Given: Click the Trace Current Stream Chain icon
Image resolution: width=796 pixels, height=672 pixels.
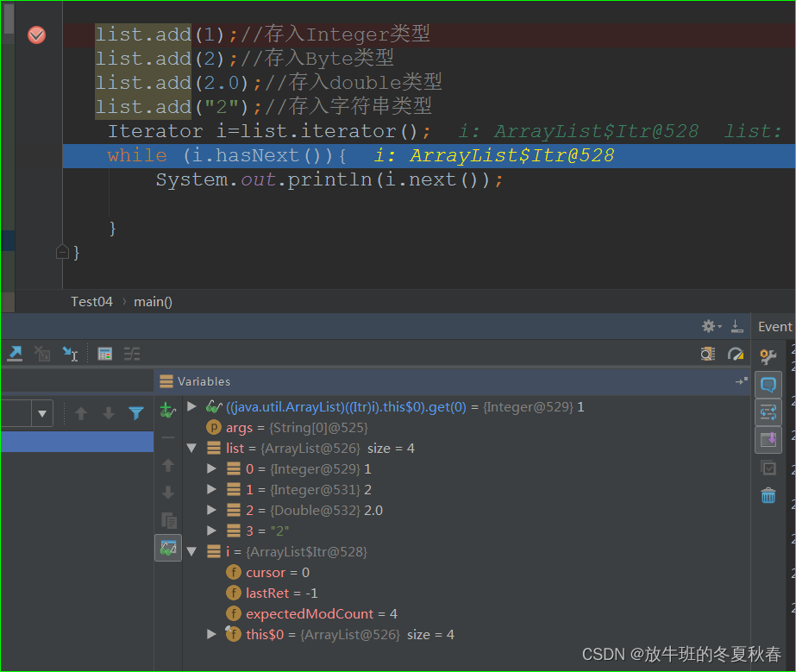Looking at the screenshot, I should (132, 354).
